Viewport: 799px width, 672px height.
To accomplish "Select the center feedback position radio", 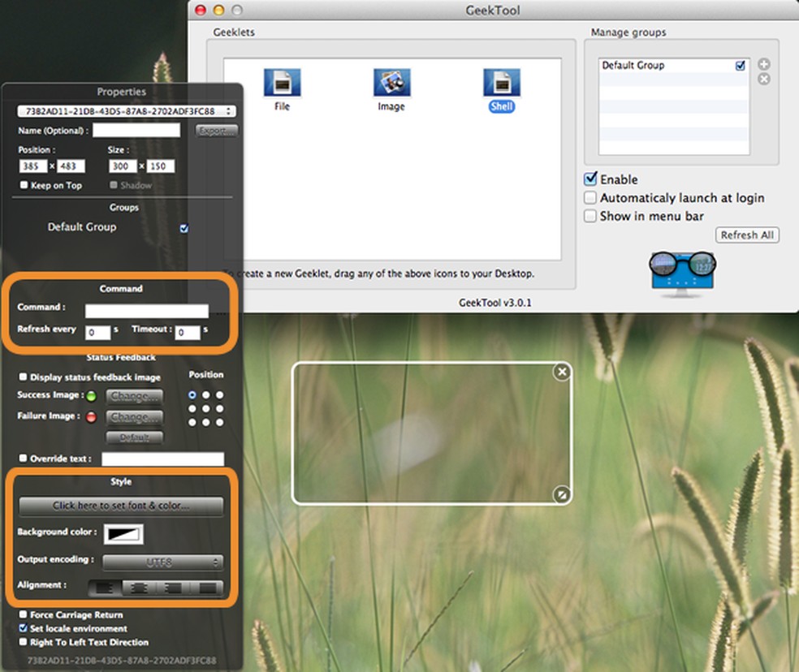I will pos(206,408).
